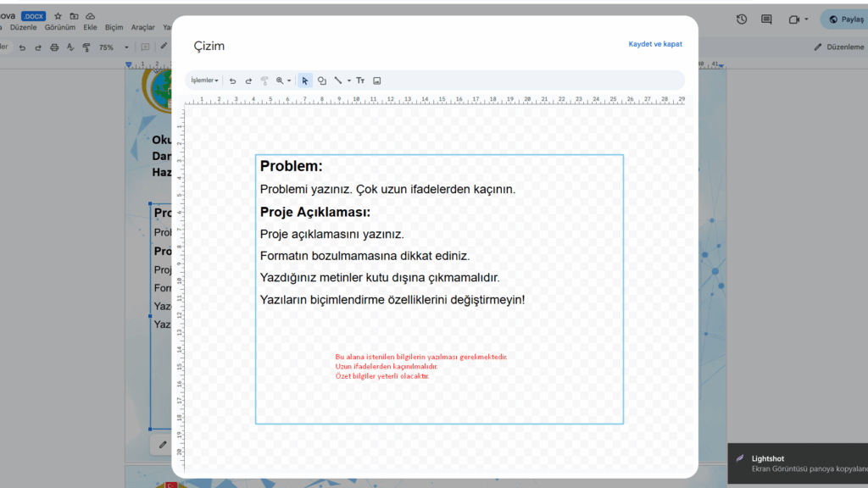The width and height of the screenshot is (868, 488).
Task: Open the Düzenleme editing mode selector
Action: 839,47
